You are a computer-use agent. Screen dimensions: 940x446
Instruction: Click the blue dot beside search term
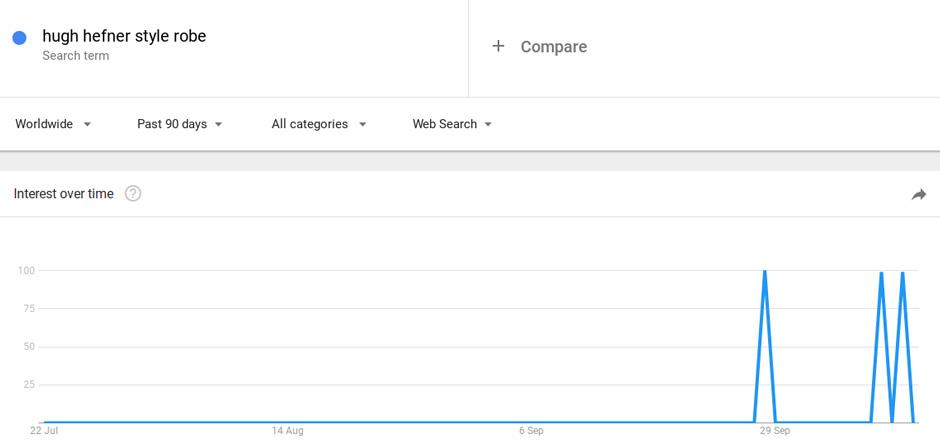(x=19, y=38)
